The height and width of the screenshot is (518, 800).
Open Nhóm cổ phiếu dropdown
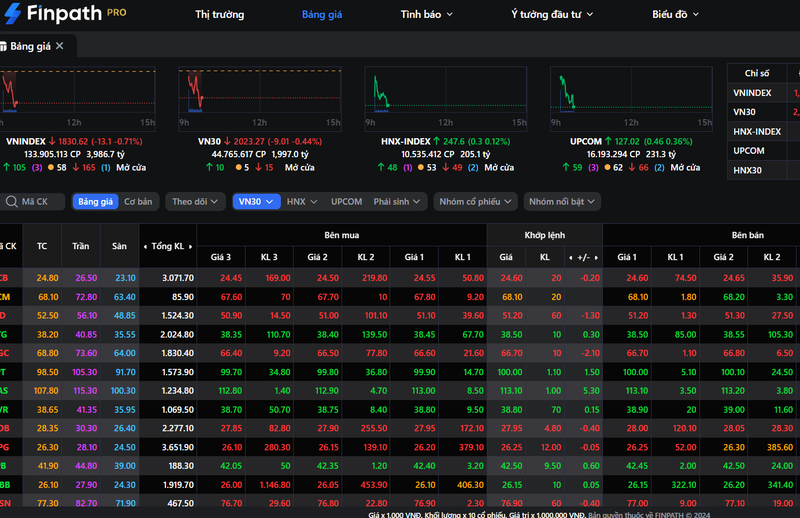(475, 202)
